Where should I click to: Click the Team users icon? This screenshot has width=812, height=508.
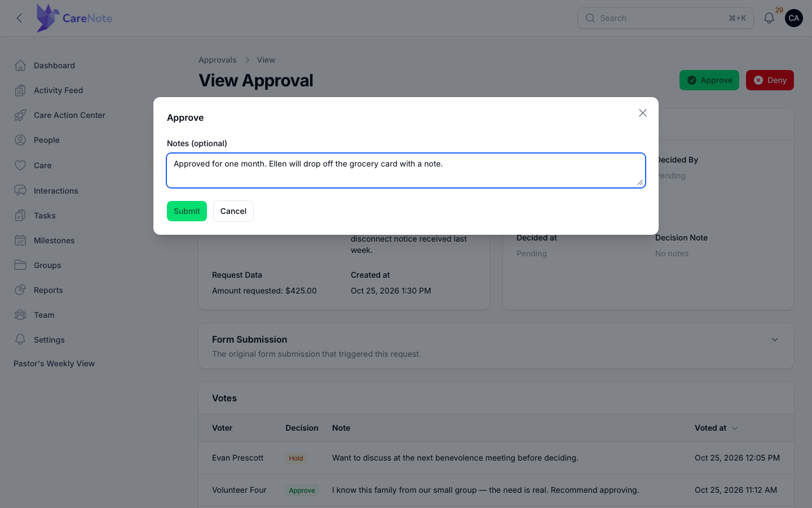[20, 315]
